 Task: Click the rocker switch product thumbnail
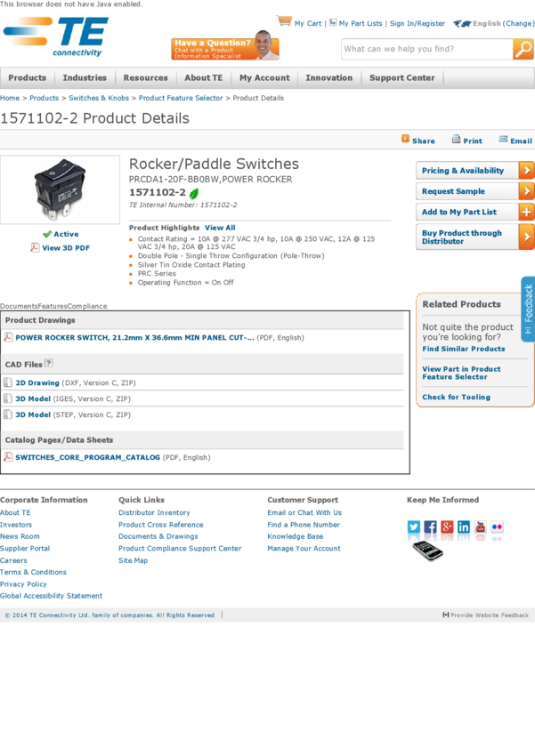coord(61,189)
